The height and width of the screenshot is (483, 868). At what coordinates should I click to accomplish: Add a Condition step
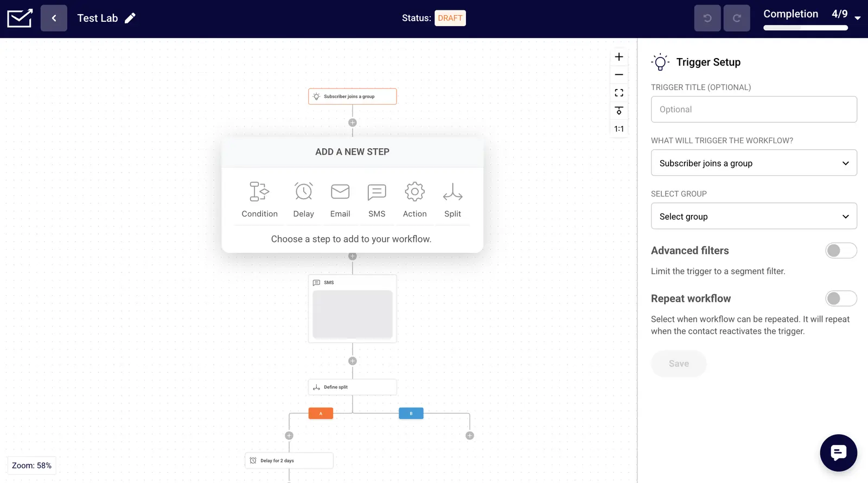point(260,200)
